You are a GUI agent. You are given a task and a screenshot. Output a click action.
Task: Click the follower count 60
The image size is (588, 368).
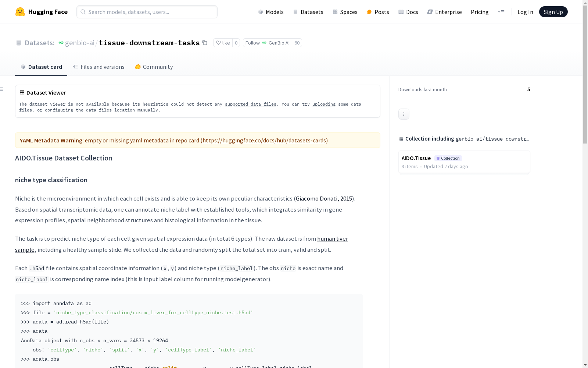click(x=297, y=43)
